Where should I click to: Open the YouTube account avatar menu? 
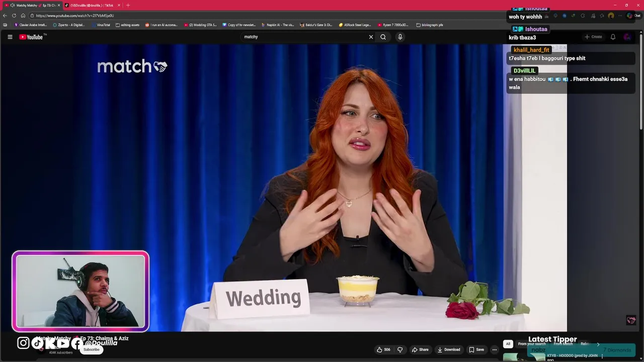coord(627,37)
